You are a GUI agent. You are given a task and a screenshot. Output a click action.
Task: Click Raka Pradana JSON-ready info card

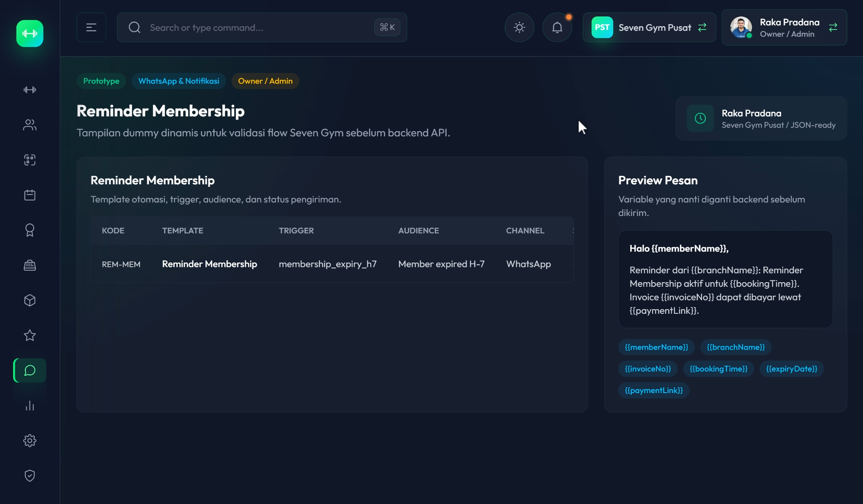[x=761, y=119]
